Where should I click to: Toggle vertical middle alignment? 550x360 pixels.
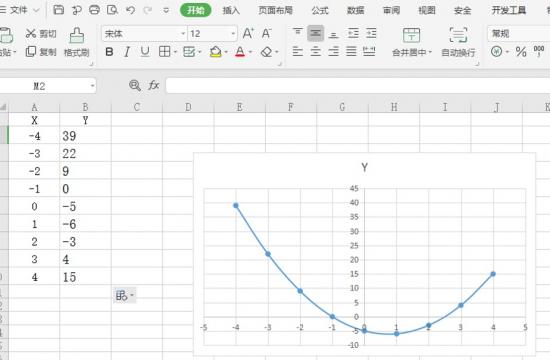[x=315, y=33]
